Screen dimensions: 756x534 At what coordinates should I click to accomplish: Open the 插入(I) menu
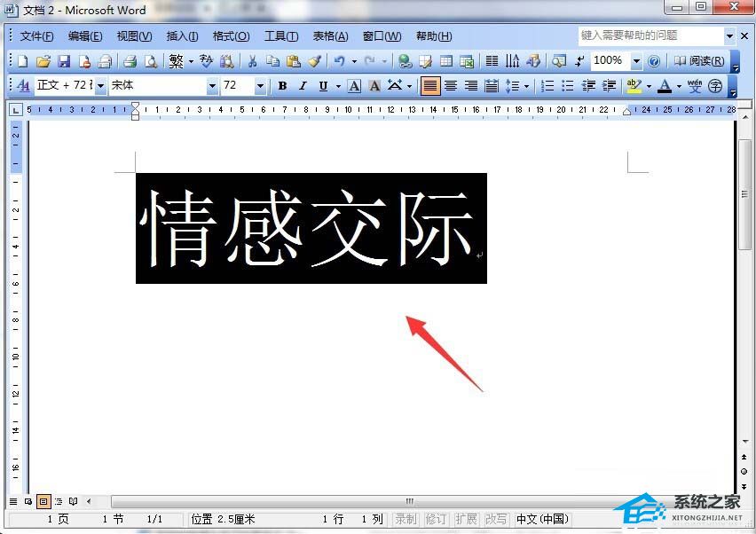(x=182, y=36)
